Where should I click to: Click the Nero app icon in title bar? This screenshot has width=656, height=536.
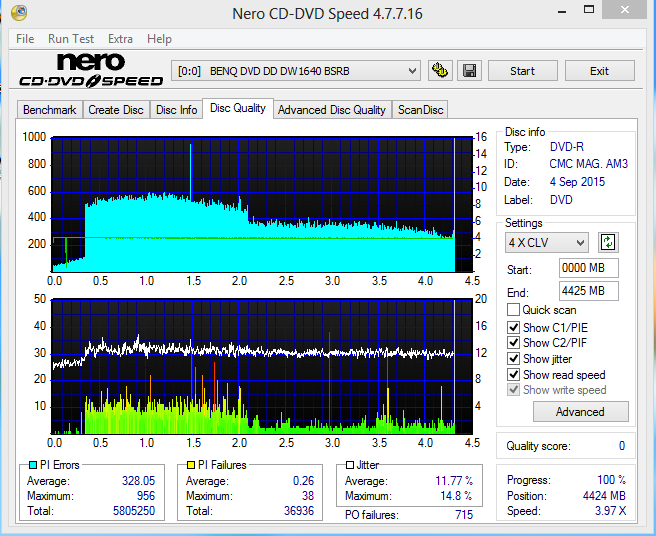tap(18, 13)
